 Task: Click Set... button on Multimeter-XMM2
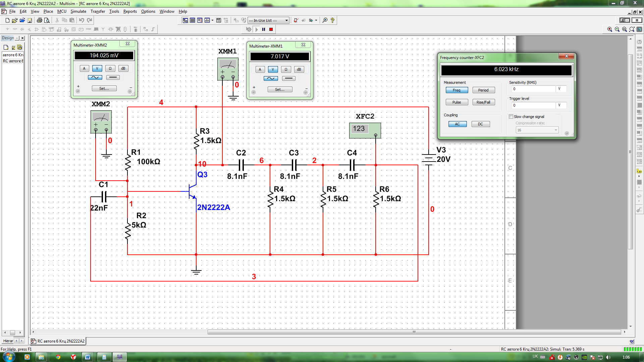[x=104, y=88]
